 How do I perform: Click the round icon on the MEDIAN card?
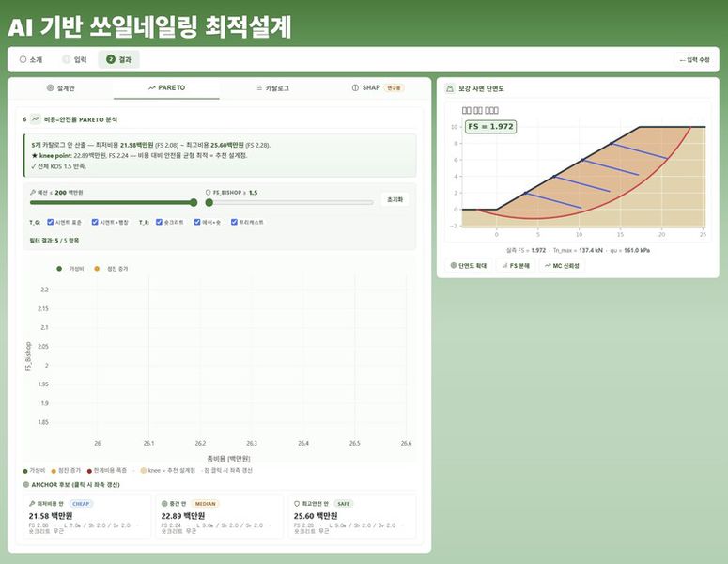coord(164,504)
